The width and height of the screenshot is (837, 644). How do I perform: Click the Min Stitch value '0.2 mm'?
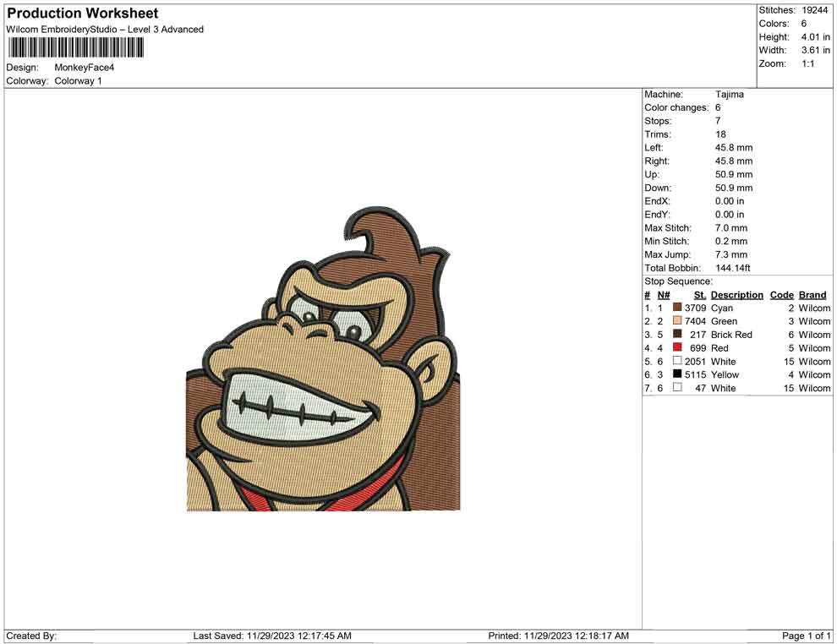tap(731, 241)
